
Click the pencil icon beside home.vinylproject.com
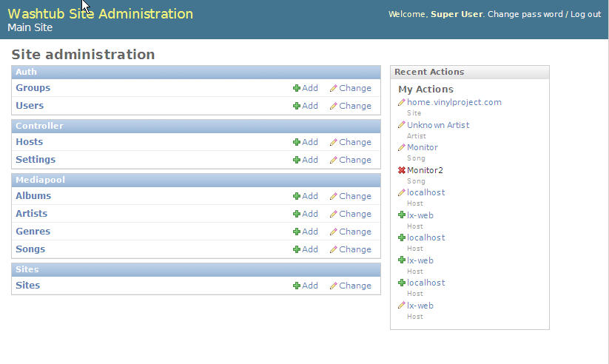click(x=402, y=102)
